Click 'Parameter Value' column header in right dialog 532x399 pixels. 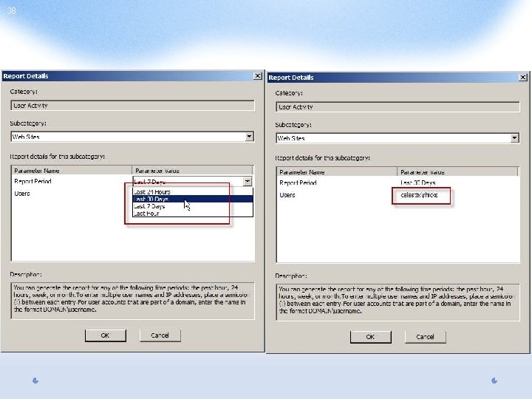457,171
